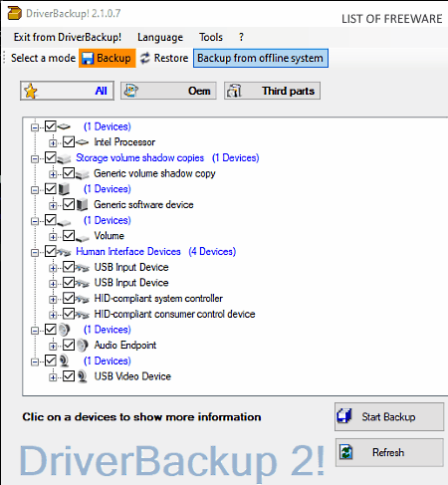448x485 pixels.
Task: Select the Audio Endpoint tree item
Action: click(125, 345)
